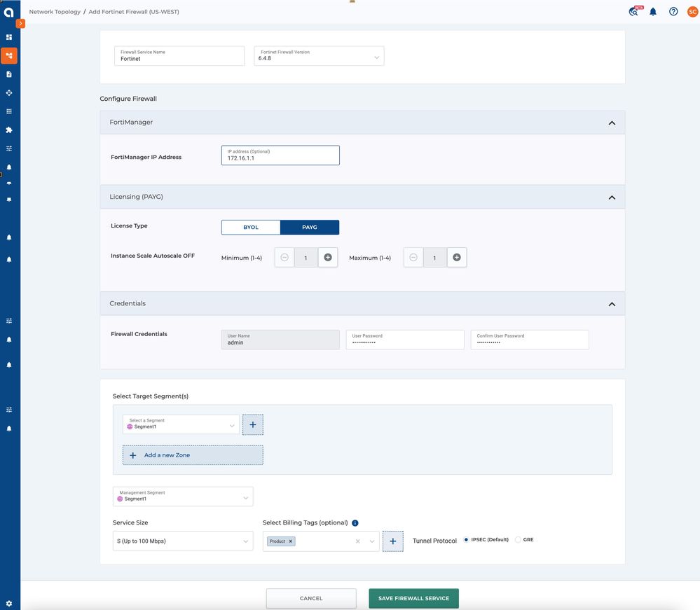Open the SC user avatar menu
The width and height of the screenshot is (700, 610).
click(692, 12)
